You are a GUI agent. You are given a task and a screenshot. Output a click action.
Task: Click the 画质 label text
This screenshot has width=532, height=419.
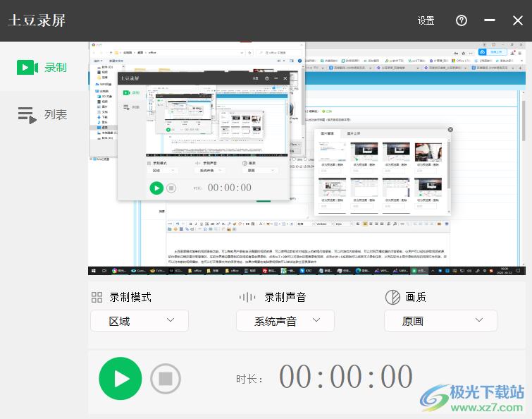click(416, 298)
